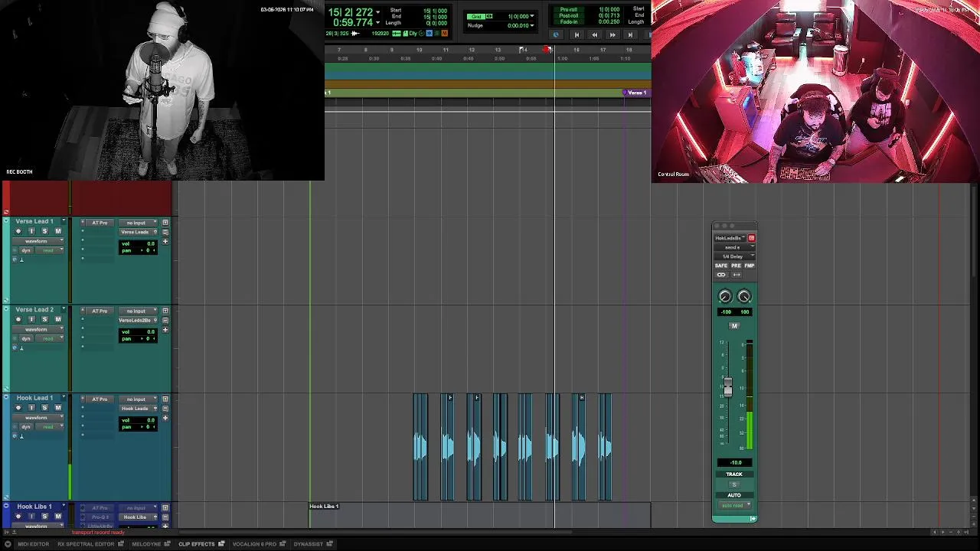Switch to the Melodyne tab
This screenshot has width=980, height=551.
pos(150,544)
